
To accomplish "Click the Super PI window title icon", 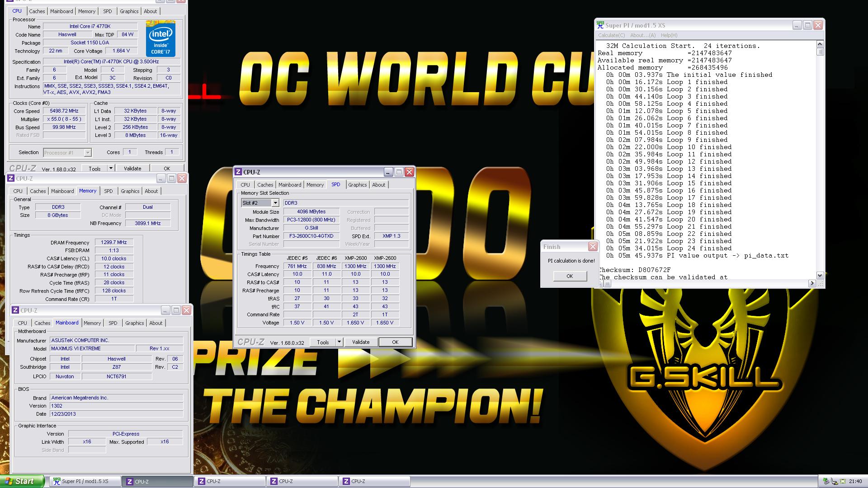I will point(600,25).
